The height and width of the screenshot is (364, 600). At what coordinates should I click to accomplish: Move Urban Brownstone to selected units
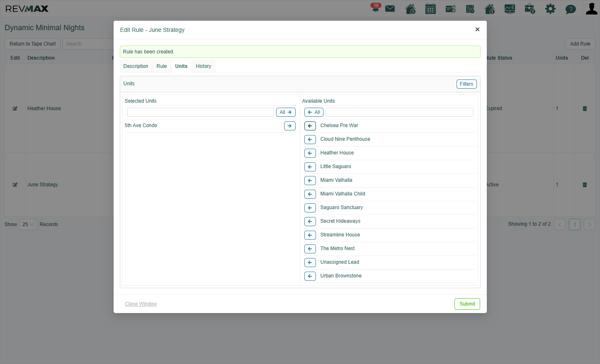(310, 276)
